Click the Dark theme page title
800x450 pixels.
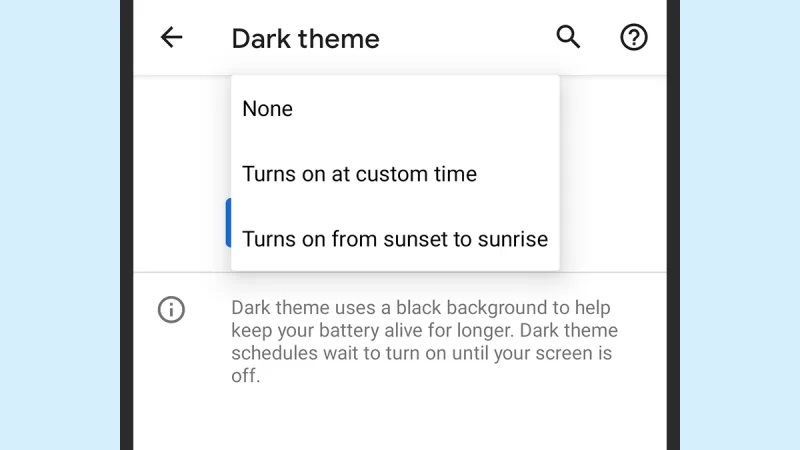[305, 39]
